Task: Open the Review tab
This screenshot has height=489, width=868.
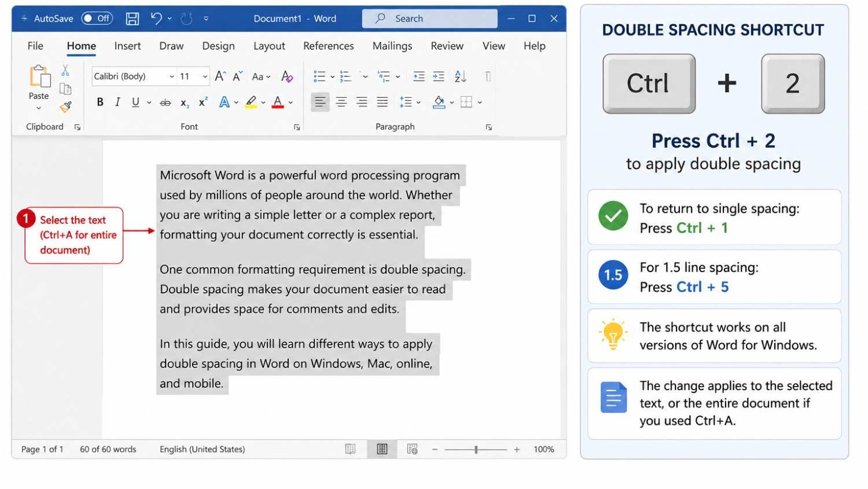Action: pos(447,46)
